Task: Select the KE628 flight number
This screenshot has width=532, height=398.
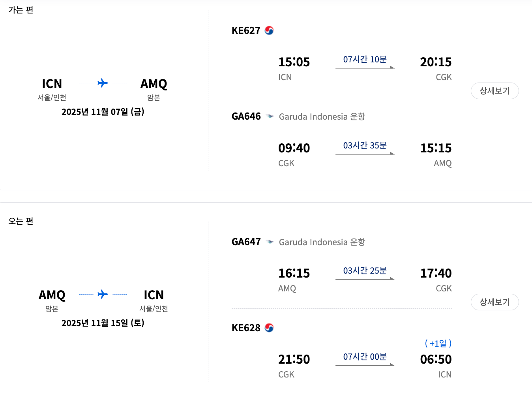Action: [246, 328]
